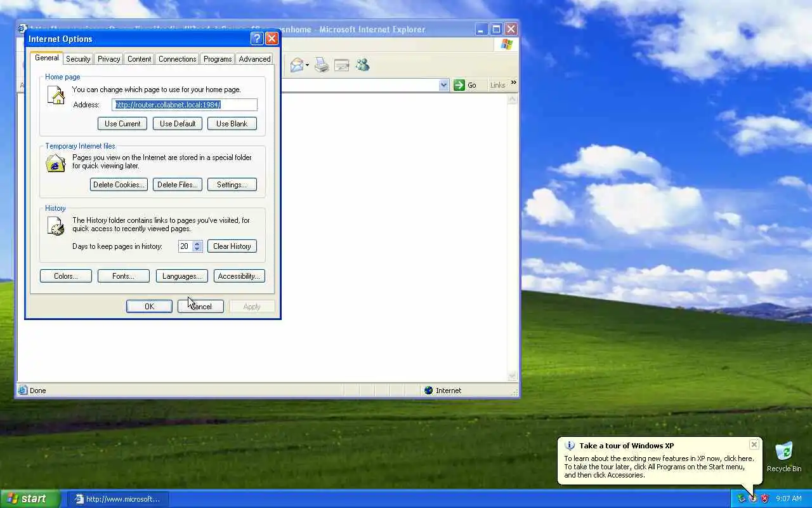Screen dimensions: 812x508
Task: Click the info icon in tour balloon
Action: tap(570, 446)
